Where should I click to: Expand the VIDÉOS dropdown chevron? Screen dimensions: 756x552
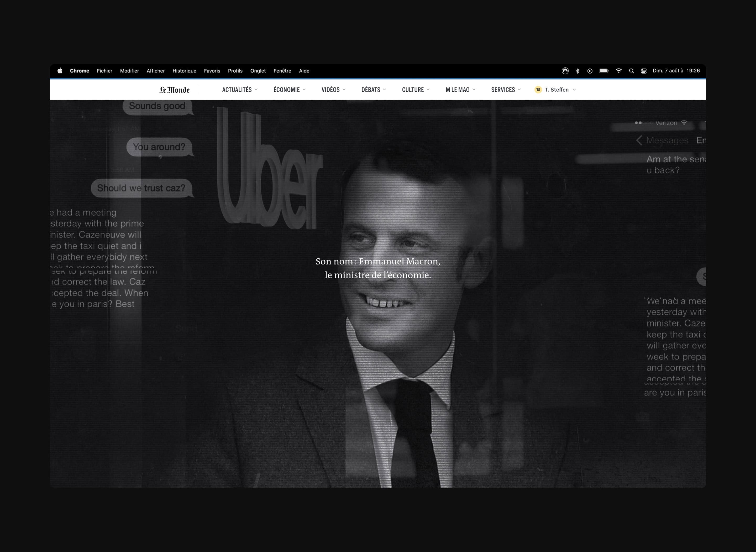[344, 90]
